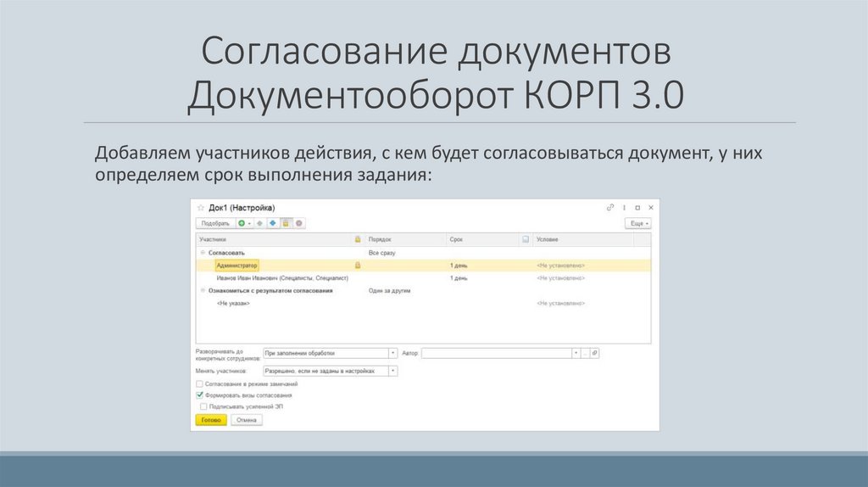
Task: Select the Не указан participant row
Action: tap(424, 303)
